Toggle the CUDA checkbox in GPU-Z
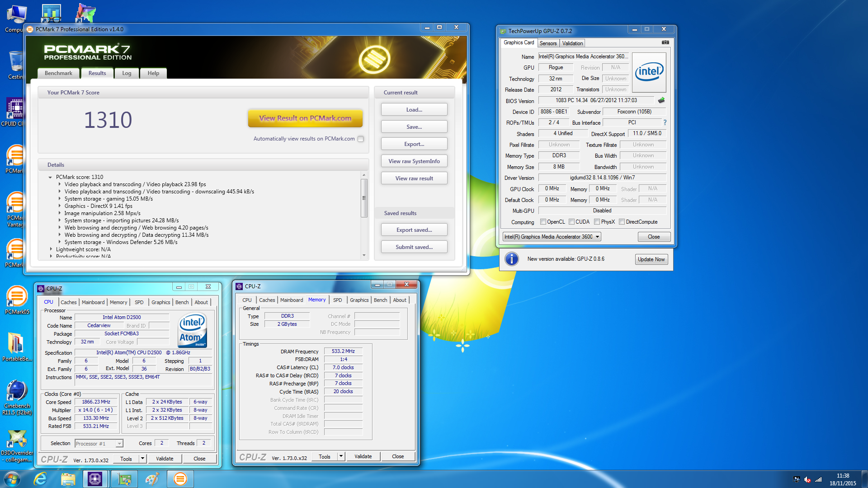The image size is (868, 488). [571, 222]
